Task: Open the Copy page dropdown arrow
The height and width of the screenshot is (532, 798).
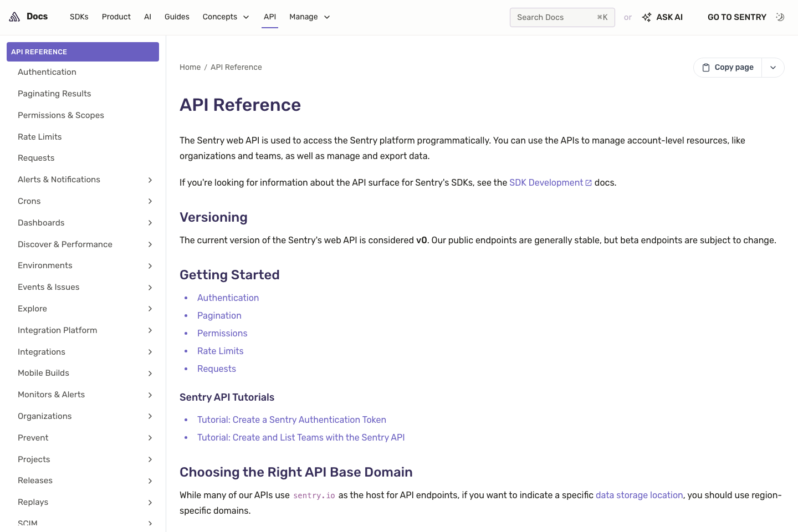Action: point(773,67)
